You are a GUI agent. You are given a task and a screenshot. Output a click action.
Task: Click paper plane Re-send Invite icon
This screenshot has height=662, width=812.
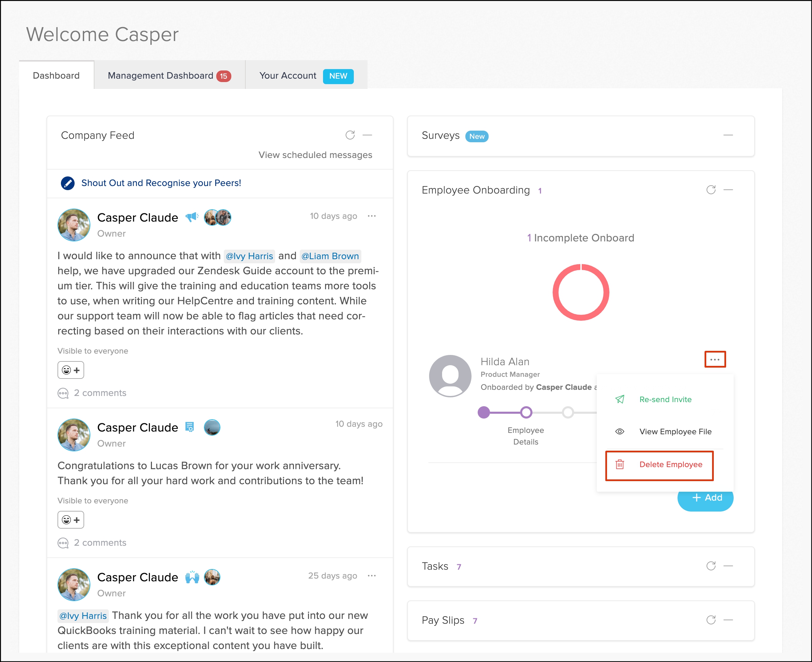pos(620,399)
